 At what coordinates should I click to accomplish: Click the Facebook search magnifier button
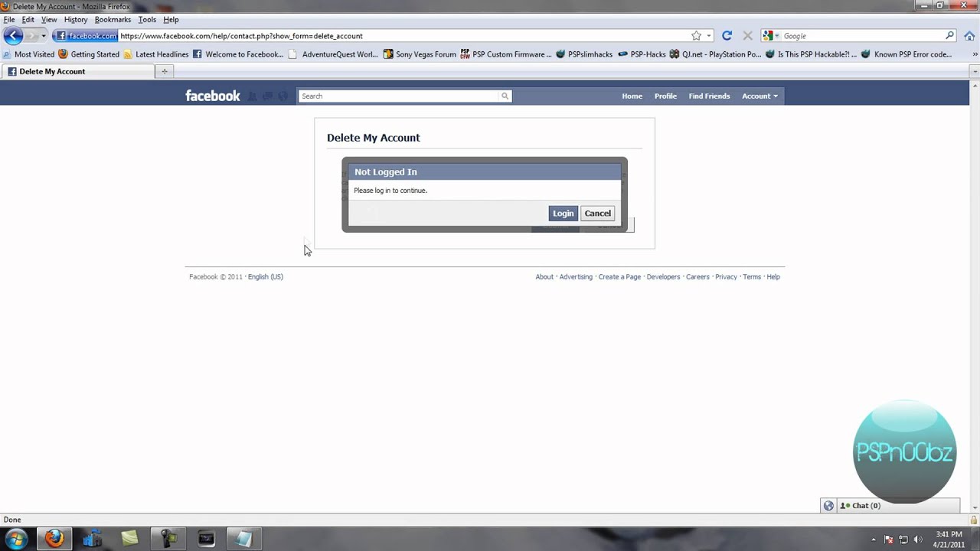click(505, 96)
